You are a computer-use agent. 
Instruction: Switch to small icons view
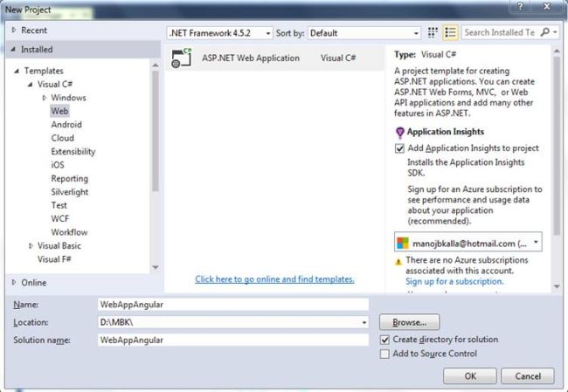point(433,32)
